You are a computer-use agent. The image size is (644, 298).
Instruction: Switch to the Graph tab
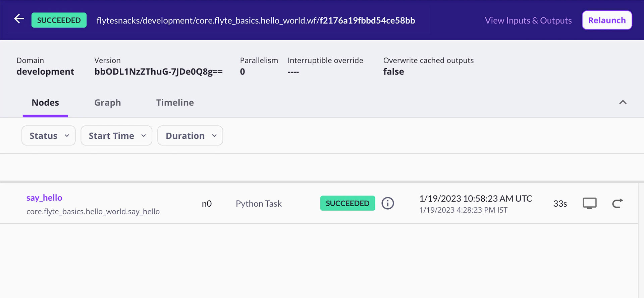[x=107, y=103]
